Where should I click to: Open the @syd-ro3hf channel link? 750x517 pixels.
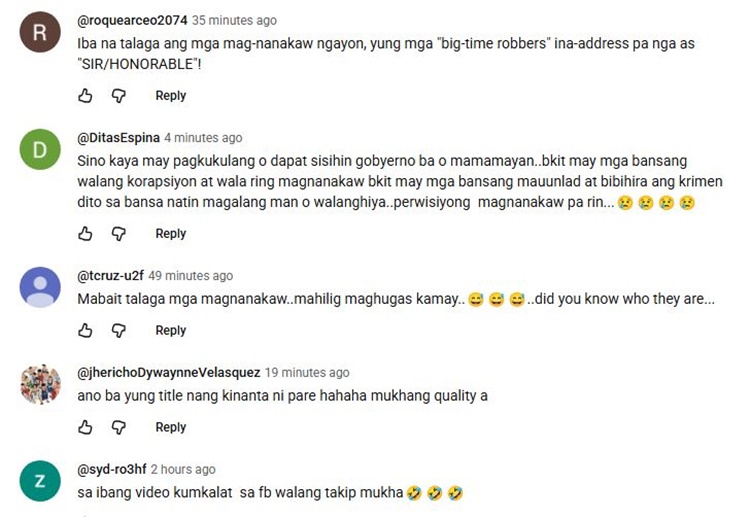(112, 470)
